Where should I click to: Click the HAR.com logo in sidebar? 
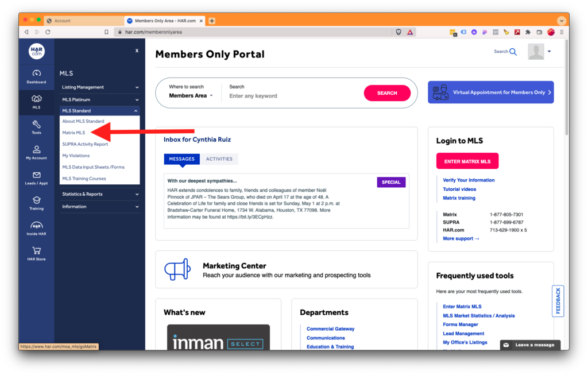[x=36, y=51]
